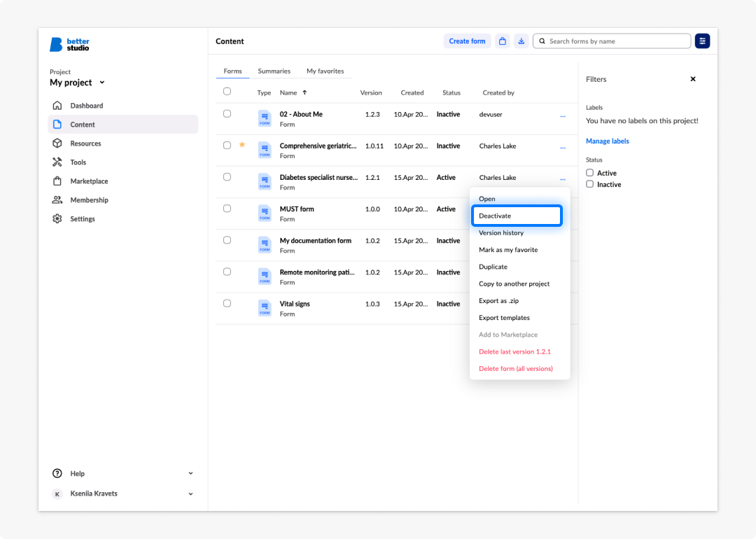Click form icon of Diabetes specialist nurse
The height and width of the screenshot is (539, 756).
[x=265, y=182]
